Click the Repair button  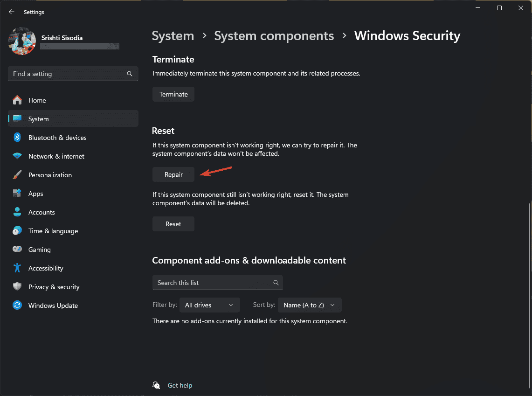(x=173, y=174)
